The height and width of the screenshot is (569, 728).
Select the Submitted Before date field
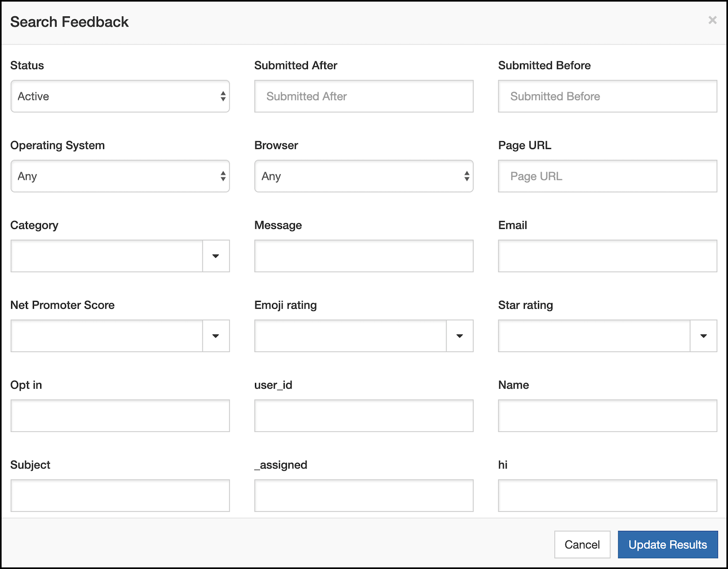point(607,96)
